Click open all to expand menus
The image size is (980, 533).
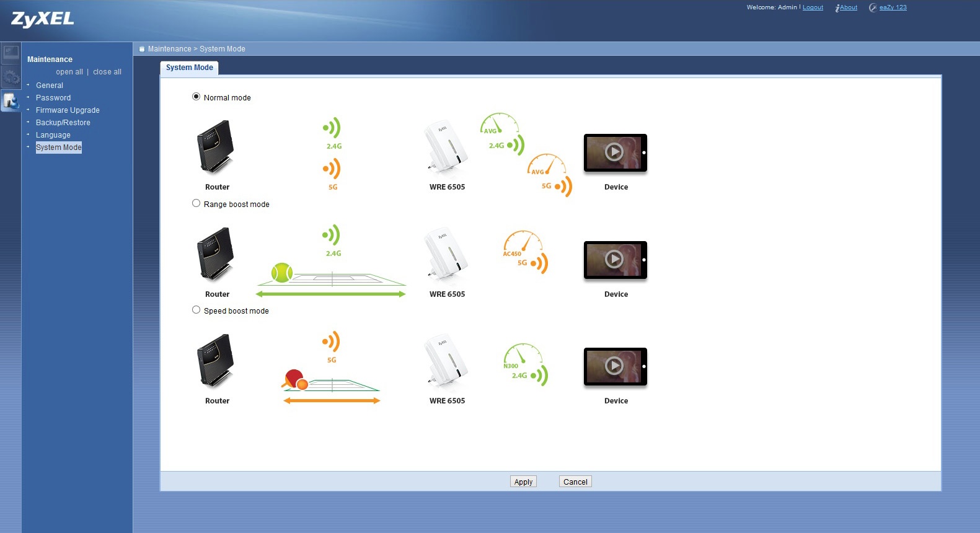pyautogui.click(x=69, y=72)
